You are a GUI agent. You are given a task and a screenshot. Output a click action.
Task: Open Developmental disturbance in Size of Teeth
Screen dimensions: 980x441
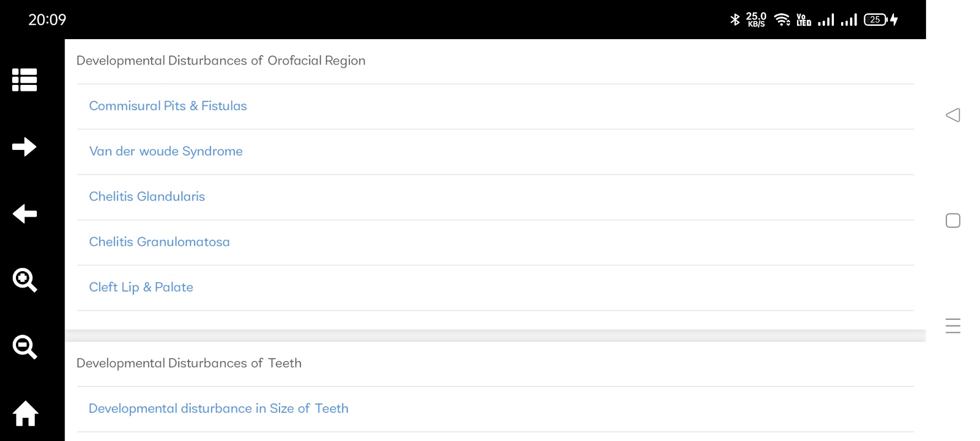219,408
